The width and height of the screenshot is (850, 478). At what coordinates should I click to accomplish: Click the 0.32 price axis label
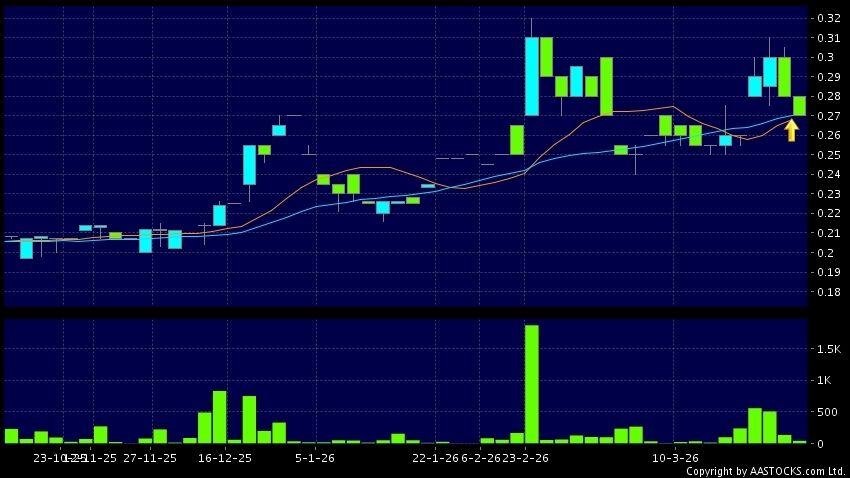tap(827, 18)
